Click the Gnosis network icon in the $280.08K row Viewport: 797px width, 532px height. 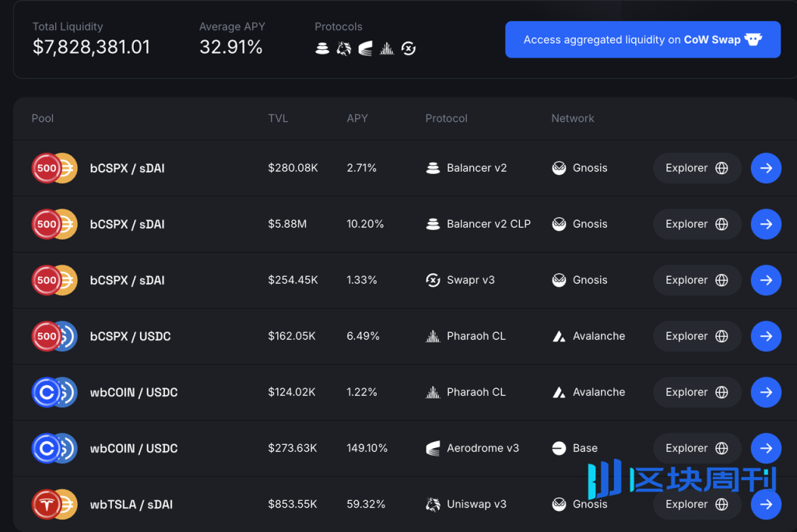(559, 168)
